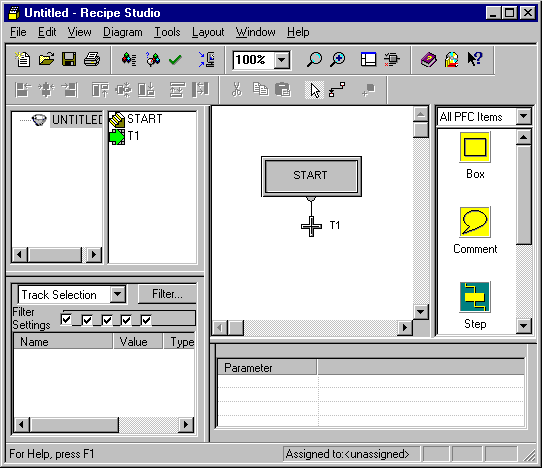
Task: Click the Filter... button
Action: tap(167, 294)
